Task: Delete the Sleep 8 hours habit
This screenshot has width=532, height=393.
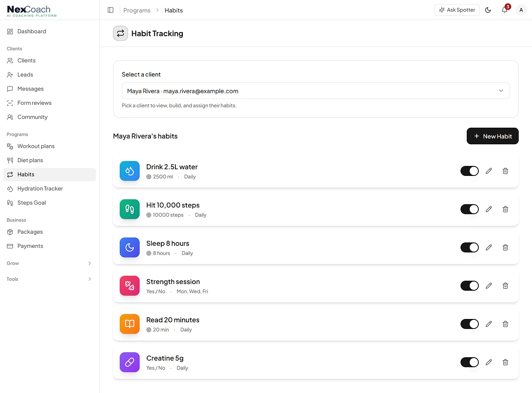Action: (x=505, y=247)
